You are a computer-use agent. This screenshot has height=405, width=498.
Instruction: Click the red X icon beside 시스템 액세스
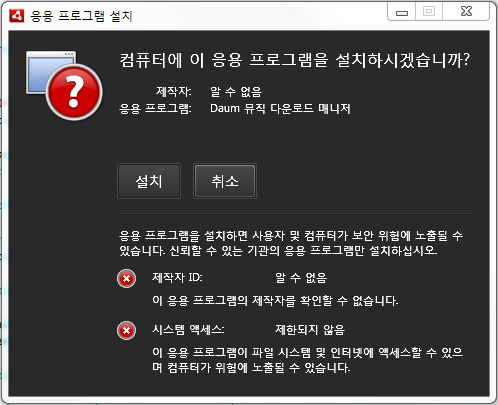point(126,331)
